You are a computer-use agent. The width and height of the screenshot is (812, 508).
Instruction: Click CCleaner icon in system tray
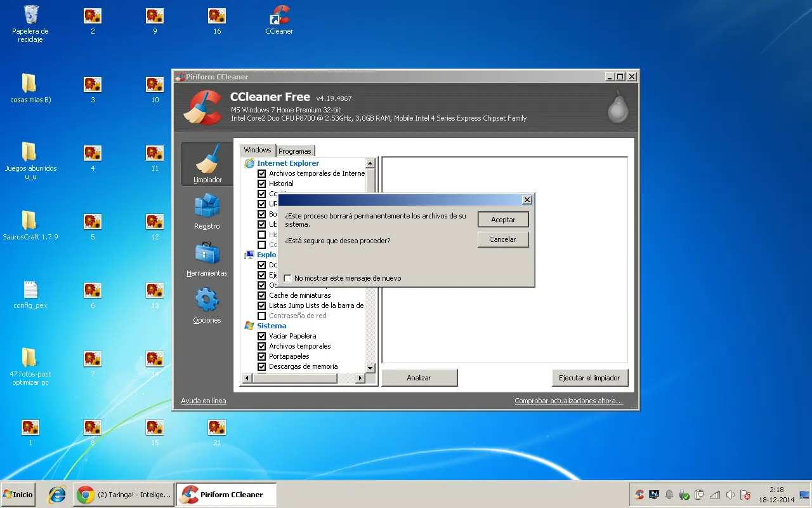639,495
